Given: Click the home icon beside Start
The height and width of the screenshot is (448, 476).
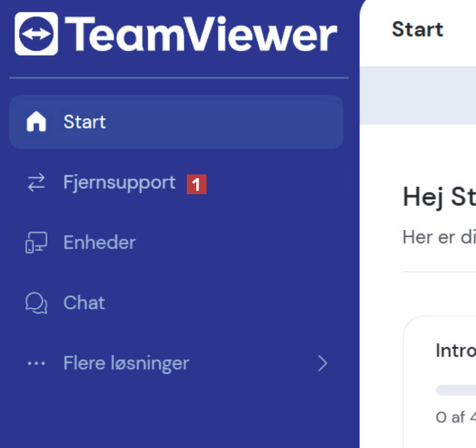Looking at the screenshot, I should click(37, 122).
